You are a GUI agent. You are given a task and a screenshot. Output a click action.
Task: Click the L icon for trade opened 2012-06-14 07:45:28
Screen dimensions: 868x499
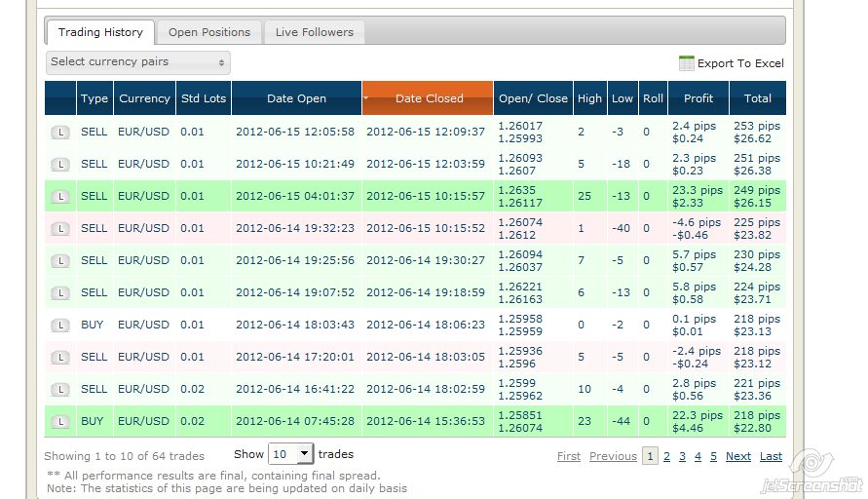click(x=60, y=421)
